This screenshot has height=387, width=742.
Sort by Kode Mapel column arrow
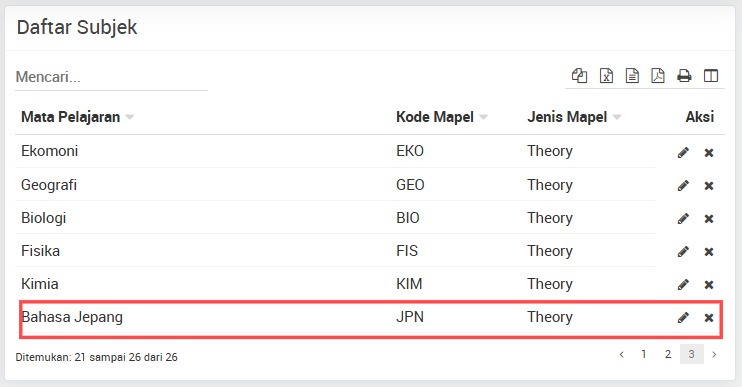pyautogui.click(x=483, y=117)
